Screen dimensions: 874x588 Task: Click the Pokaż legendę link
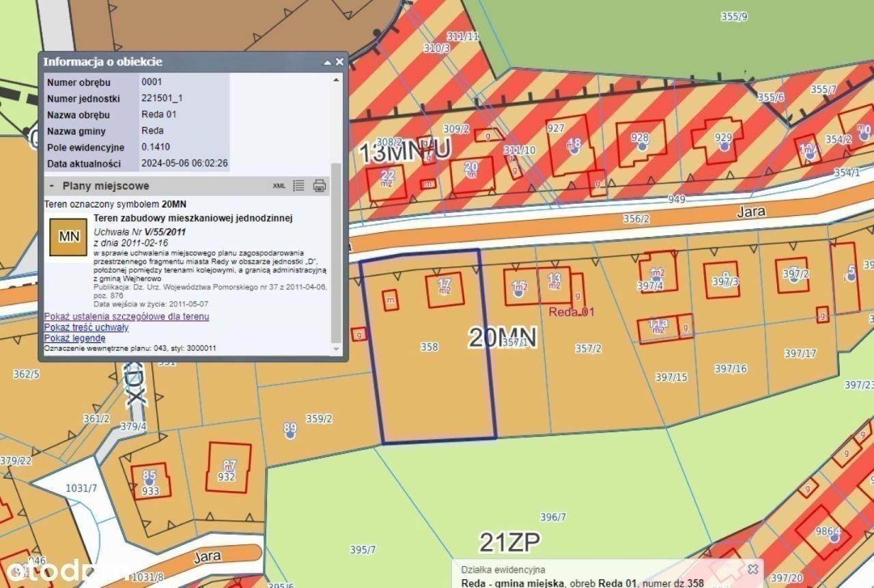[x=74, y=338]
